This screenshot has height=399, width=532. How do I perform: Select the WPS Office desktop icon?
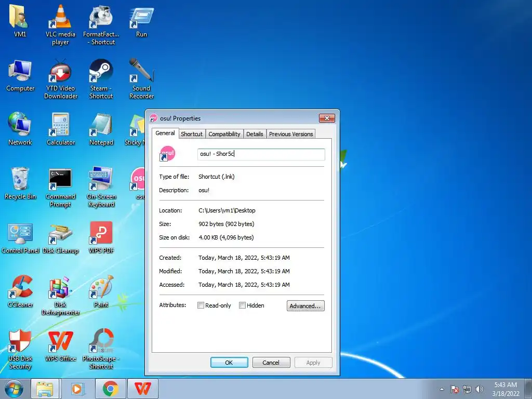coord(61,345)
